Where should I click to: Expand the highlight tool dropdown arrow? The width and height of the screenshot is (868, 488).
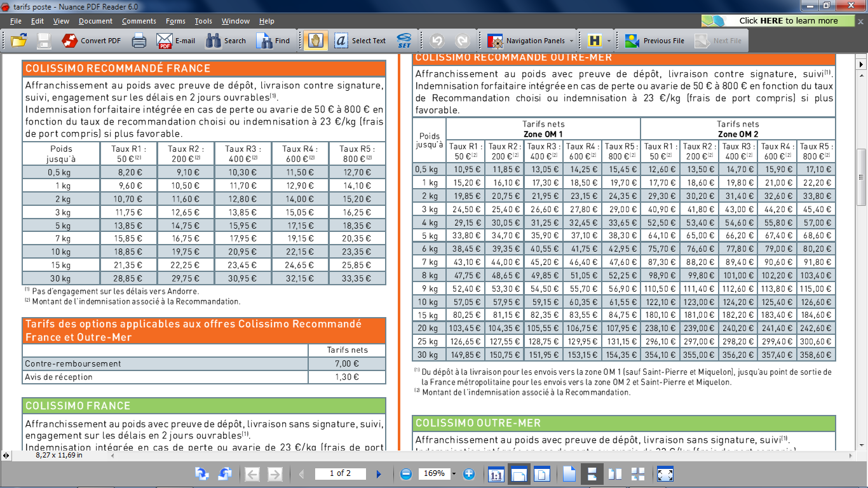[609, 41]
